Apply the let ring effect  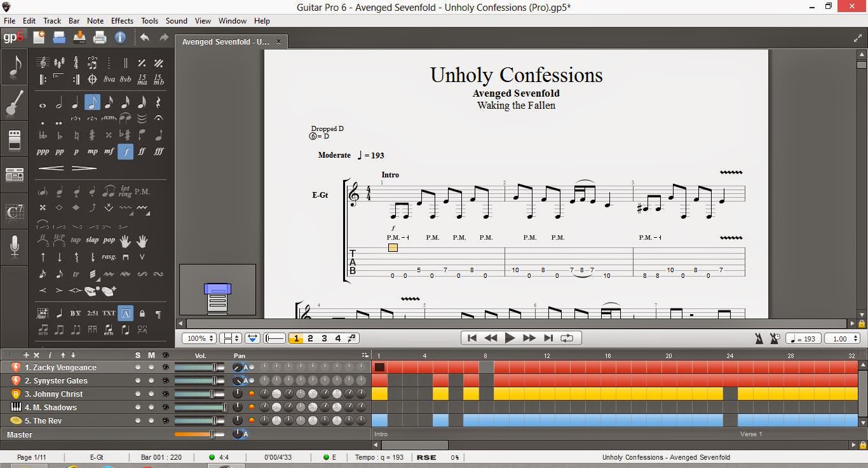tap(125, 191)
